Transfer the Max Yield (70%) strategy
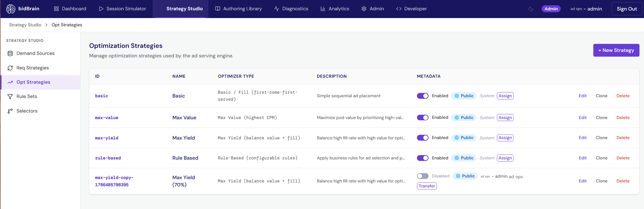 pos(427,186)
